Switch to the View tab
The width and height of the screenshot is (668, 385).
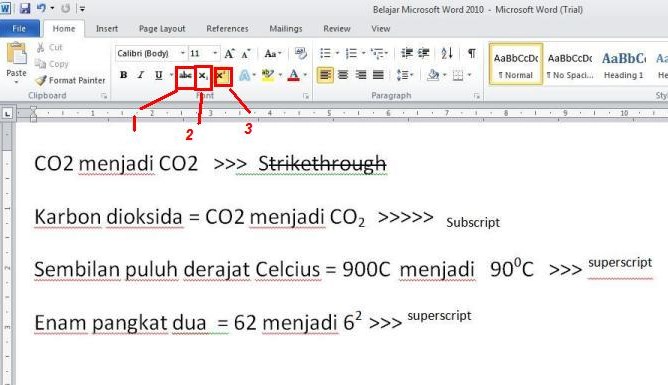[x=380, y=29]
